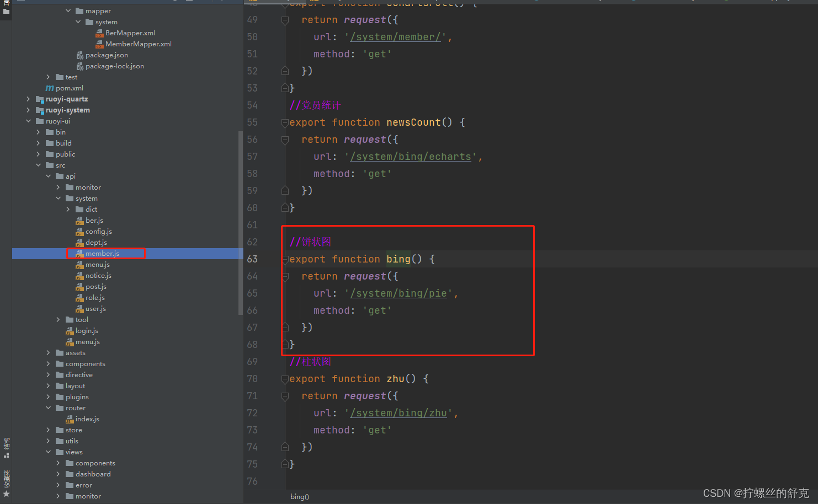Expand the ruoyi-quartz module

(28, 99)
